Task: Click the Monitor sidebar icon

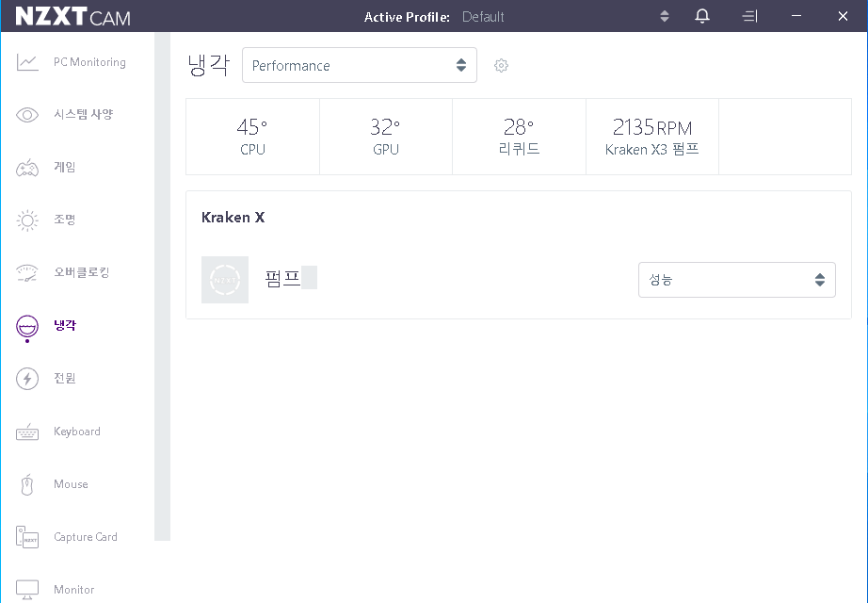Action: point(27,590)
